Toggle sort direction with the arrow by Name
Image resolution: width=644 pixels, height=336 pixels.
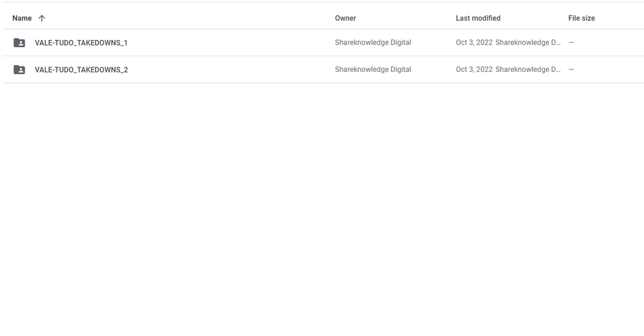(42, 18)
